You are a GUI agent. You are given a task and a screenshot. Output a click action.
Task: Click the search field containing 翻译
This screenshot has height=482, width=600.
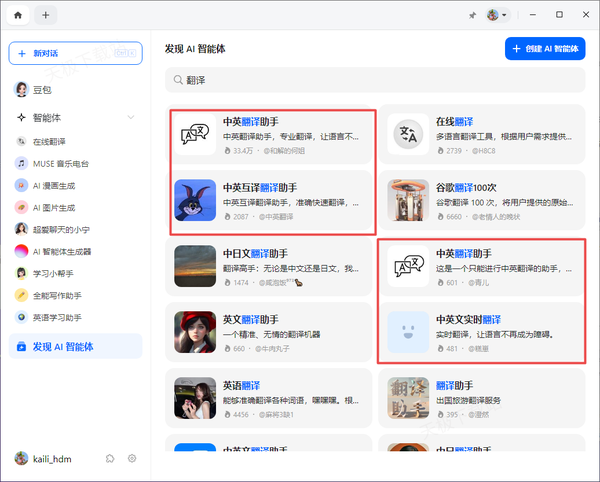375,79
